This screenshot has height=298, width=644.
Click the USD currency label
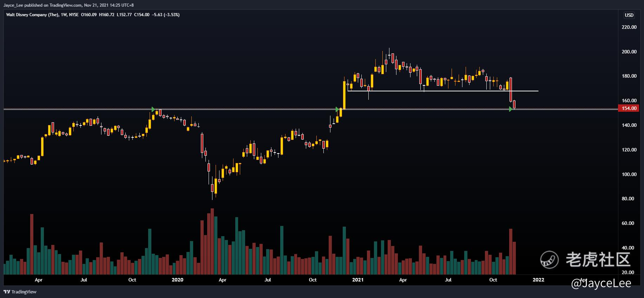pyautogui.click(x=629, y=15)
